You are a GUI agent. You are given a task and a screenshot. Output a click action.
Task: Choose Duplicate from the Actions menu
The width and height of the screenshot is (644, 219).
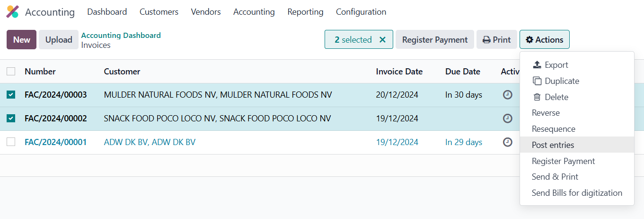pos(556,81)
